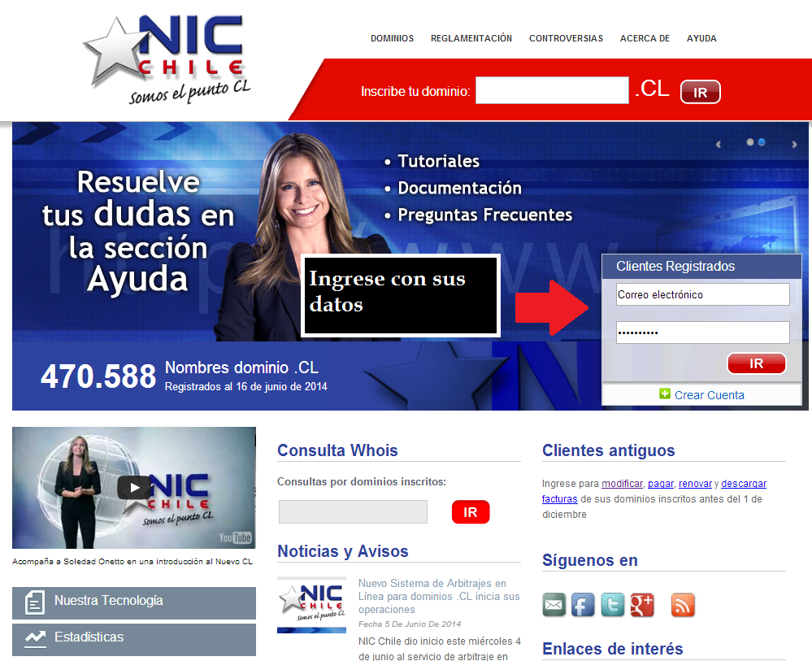Go to previous banner slide arrow
The height and width of the screenshot is (661, 812).
(x=719, y=145)
